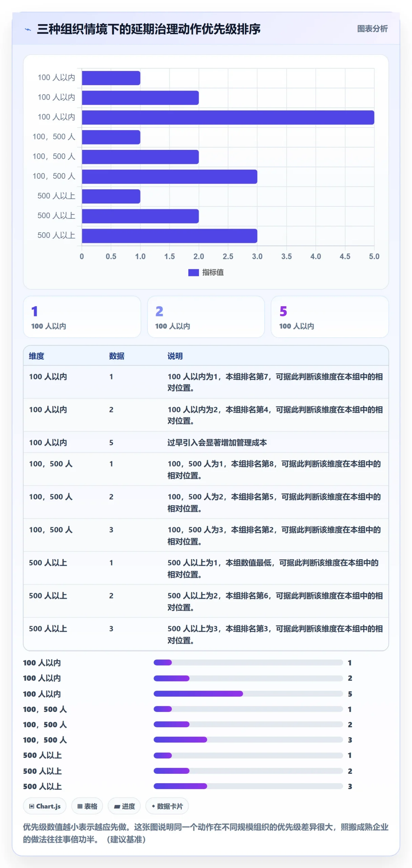Click the 100 人以内 chart bar reaching 2.0

[140, 98]
